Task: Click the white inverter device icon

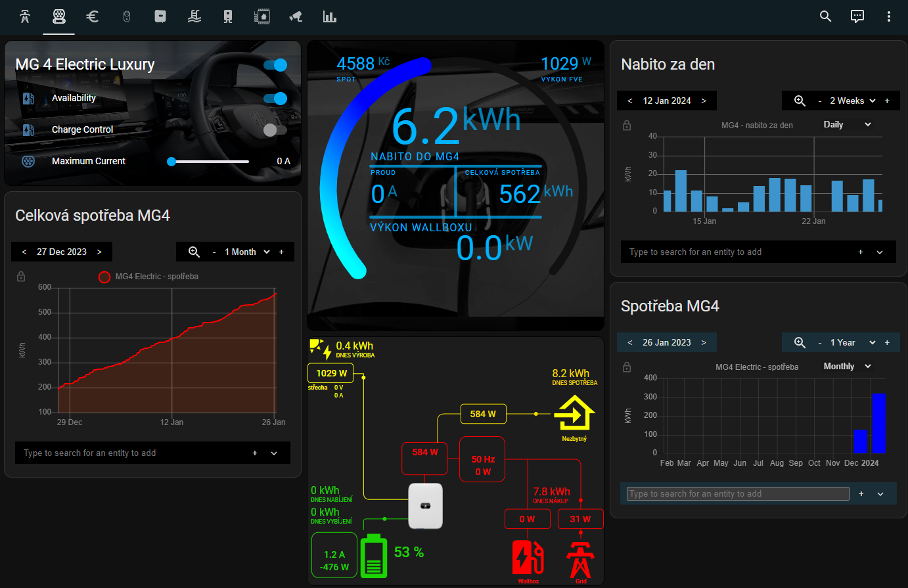Action: tap(426, 506)
